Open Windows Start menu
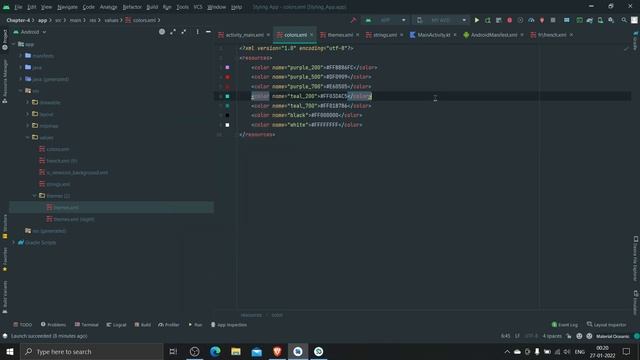 pyautogui.click(x=10, y=351)
